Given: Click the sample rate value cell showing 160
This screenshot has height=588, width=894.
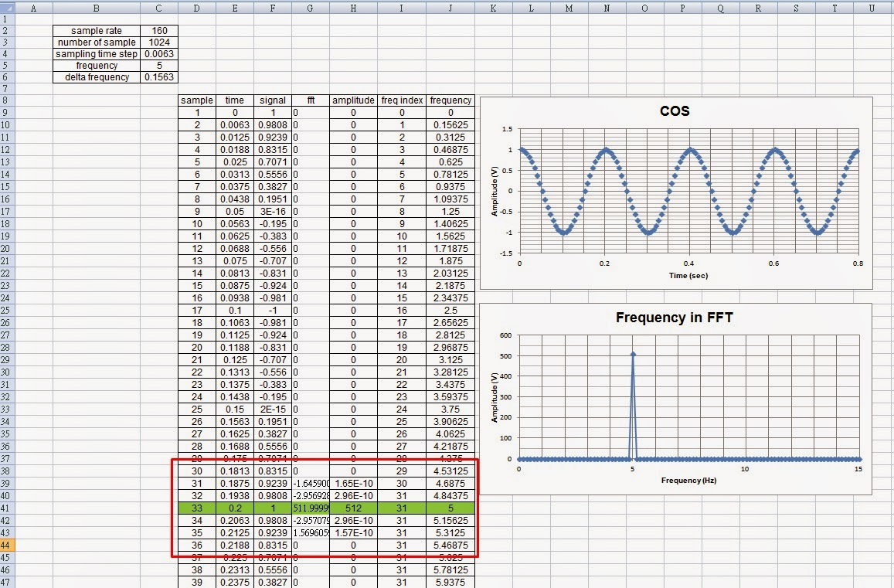Looking at the screenshot, I should pyautogui.click(x=158, y=31).
